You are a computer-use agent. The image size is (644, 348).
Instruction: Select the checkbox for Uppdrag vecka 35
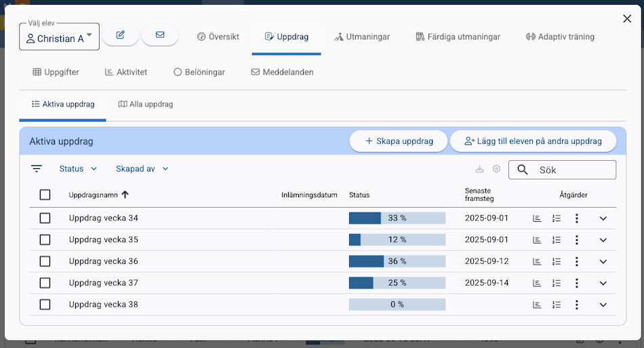[45, 240]
